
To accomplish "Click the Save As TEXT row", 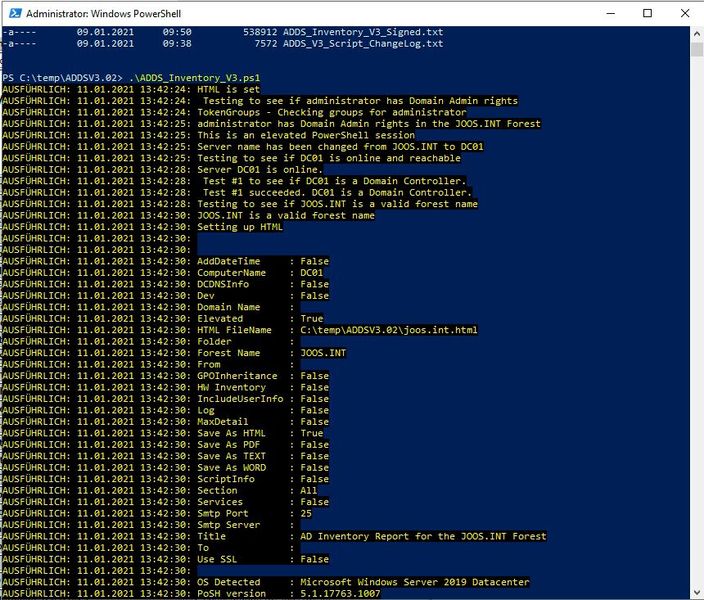I will coord(166,456).
